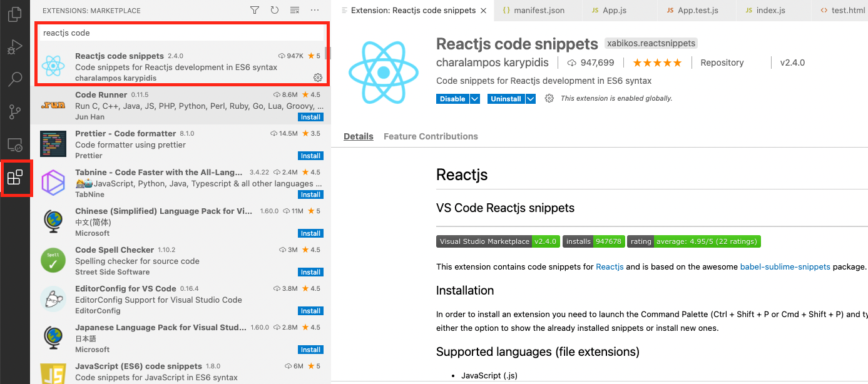The height and width of the screenshot is (384, 868).
Task: Install the Code Spell Checker extension
Action: click(x=310, y=272)
